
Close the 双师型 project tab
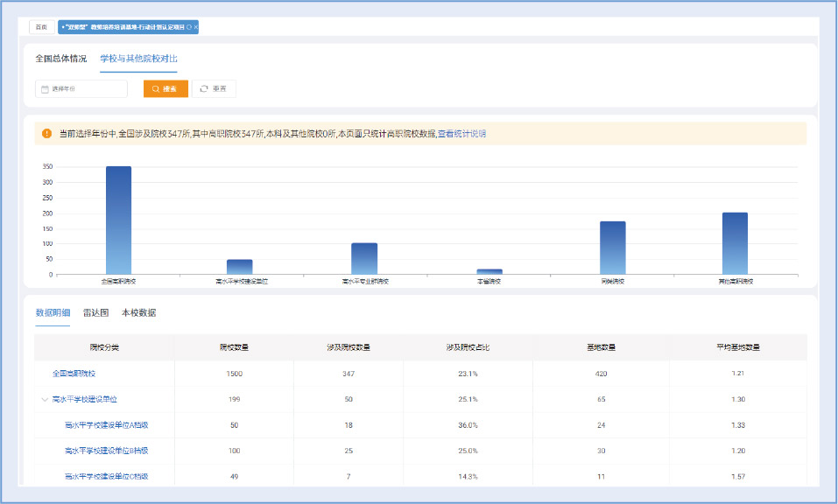195,27
